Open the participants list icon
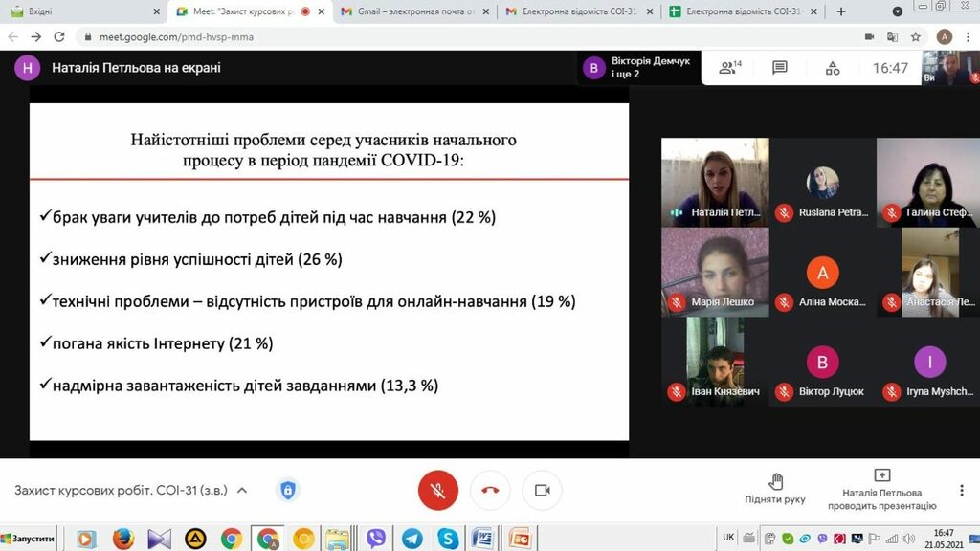 click(x=730, y=68)
